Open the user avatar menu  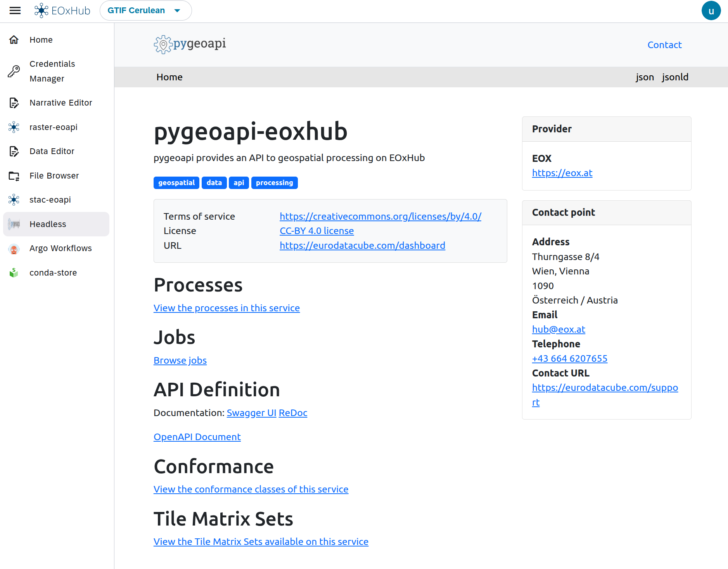711,10
